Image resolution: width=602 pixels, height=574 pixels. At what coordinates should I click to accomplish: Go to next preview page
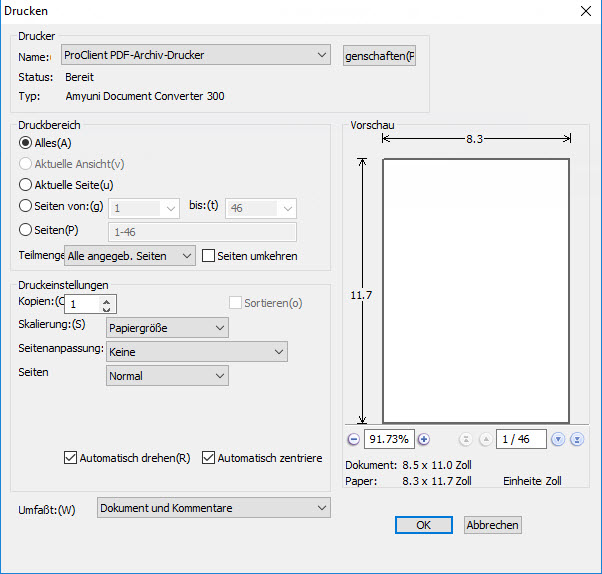click(x=558, y=439)
